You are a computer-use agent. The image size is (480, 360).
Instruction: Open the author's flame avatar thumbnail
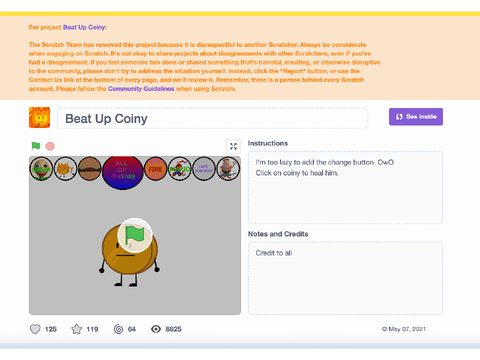tap(39, 117)
